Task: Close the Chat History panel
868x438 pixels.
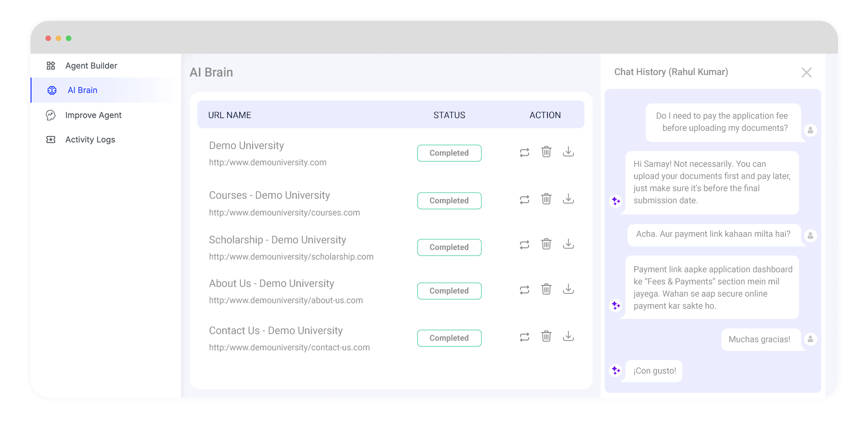Action: 806,72
